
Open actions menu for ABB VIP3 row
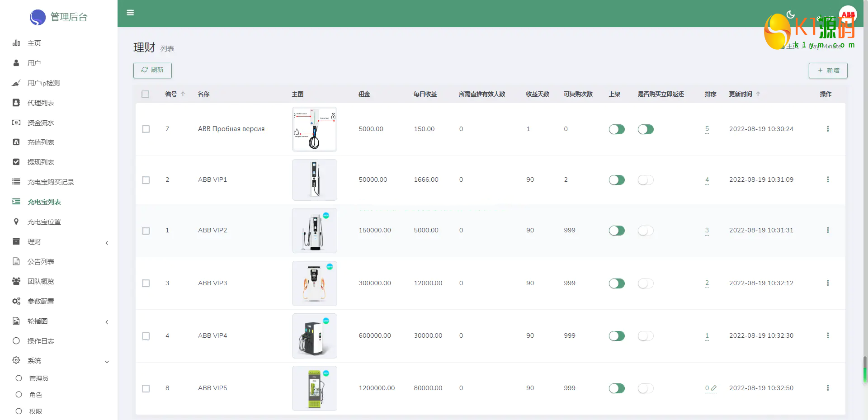click(828, 283)
